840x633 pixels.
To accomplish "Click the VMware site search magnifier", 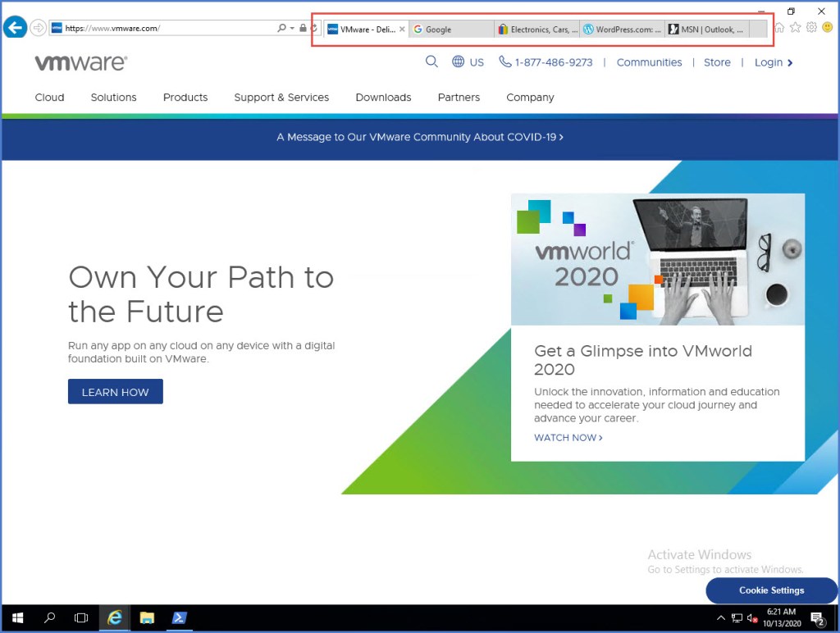I will point(431,62).
